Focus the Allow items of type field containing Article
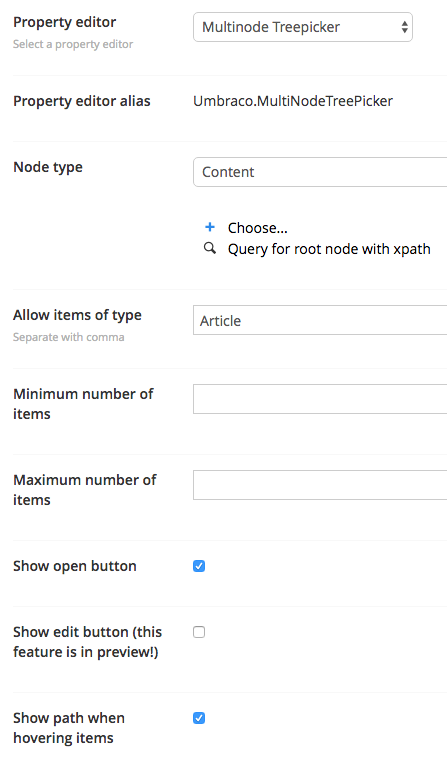The image size is (447, 758). click(320, 320)
